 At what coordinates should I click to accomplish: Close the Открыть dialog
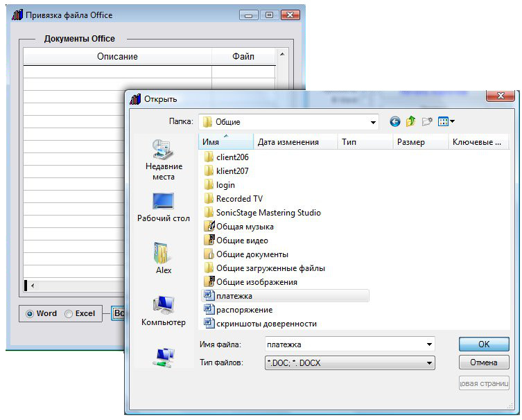tap(501, 96)
